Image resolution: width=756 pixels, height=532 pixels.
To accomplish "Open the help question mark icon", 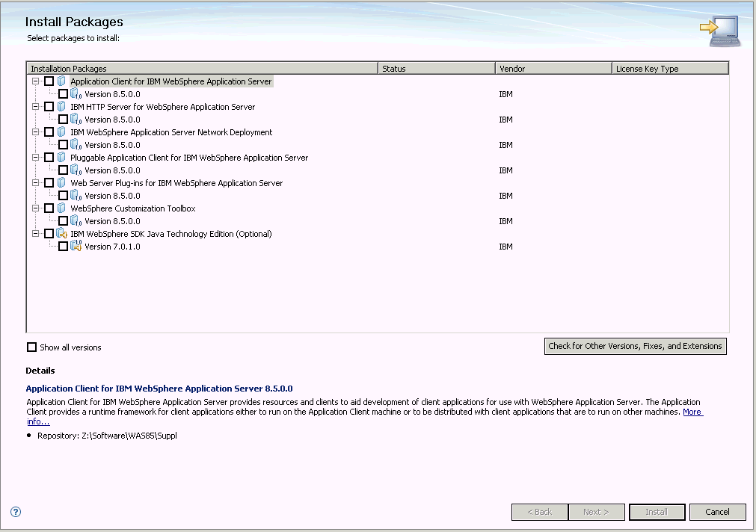I will 16,512.
